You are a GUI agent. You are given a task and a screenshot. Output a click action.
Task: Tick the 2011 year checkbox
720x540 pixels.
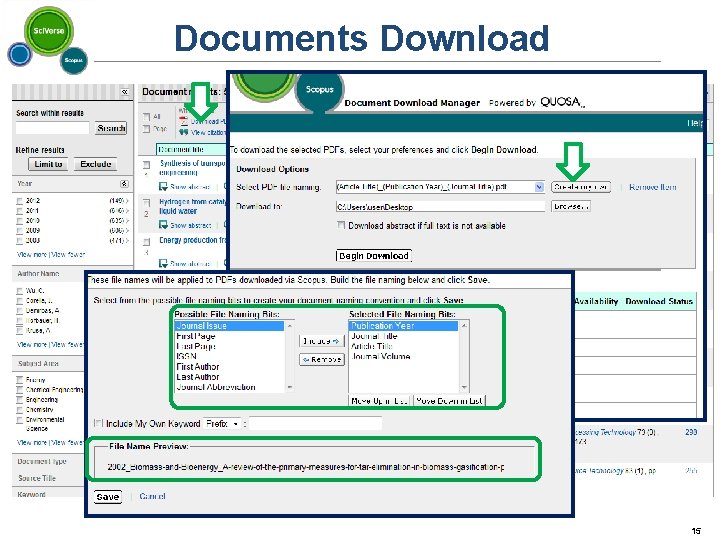point(19,211)
